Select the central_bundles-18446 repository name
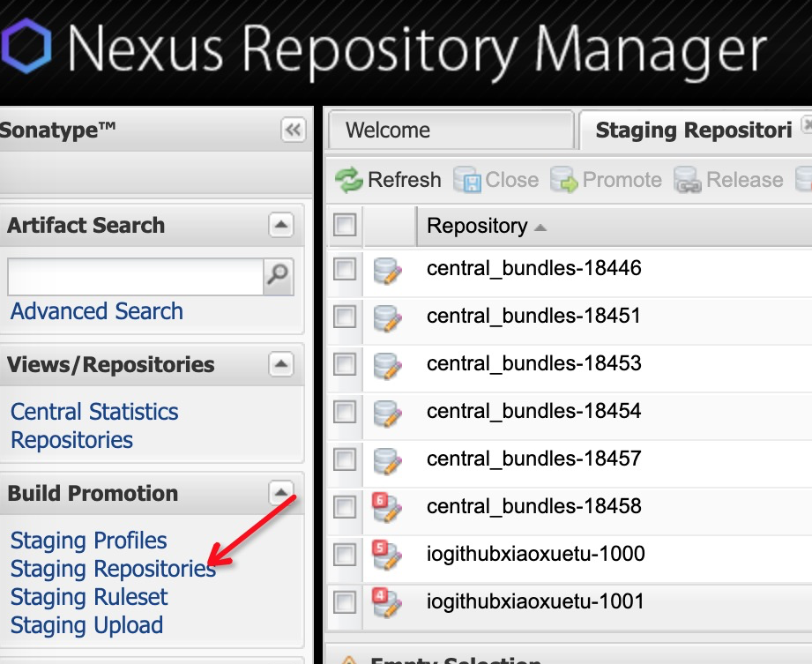812x664 pixels. [x=534, y=268]
